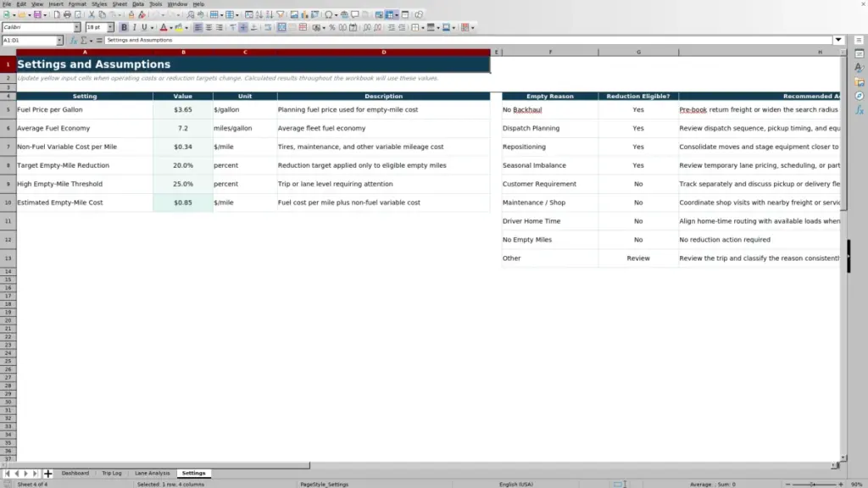Click the formula bar input line
868x488 pixels.
tap(468, 40)
